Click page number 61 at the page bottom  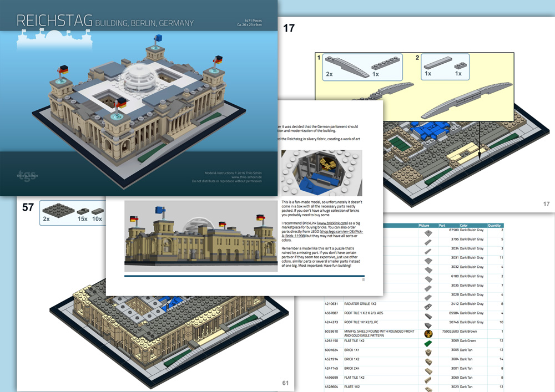pyautogui.click(x=285, y=383)
